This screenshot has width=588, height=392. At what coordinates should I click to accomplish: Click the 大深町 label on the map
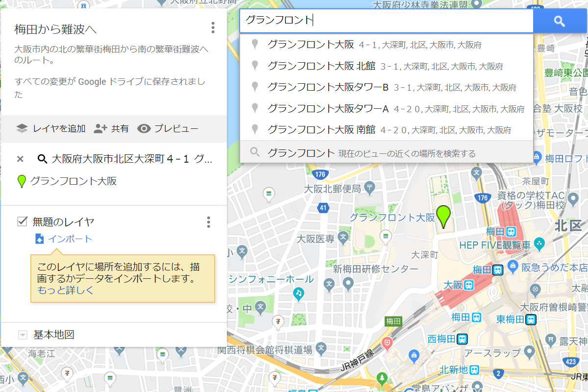pyautogui.click(x=424, y=255)
